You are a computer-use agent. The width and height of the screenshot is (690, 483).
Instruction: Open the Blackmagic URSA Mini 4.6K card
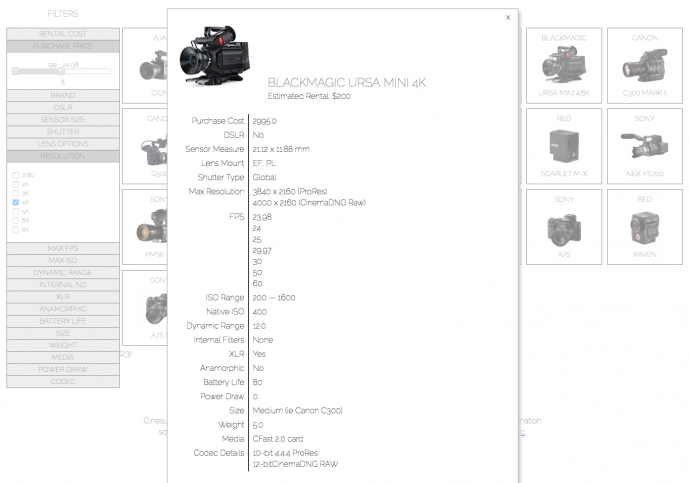pyautogui.click(x=564, y=66)
